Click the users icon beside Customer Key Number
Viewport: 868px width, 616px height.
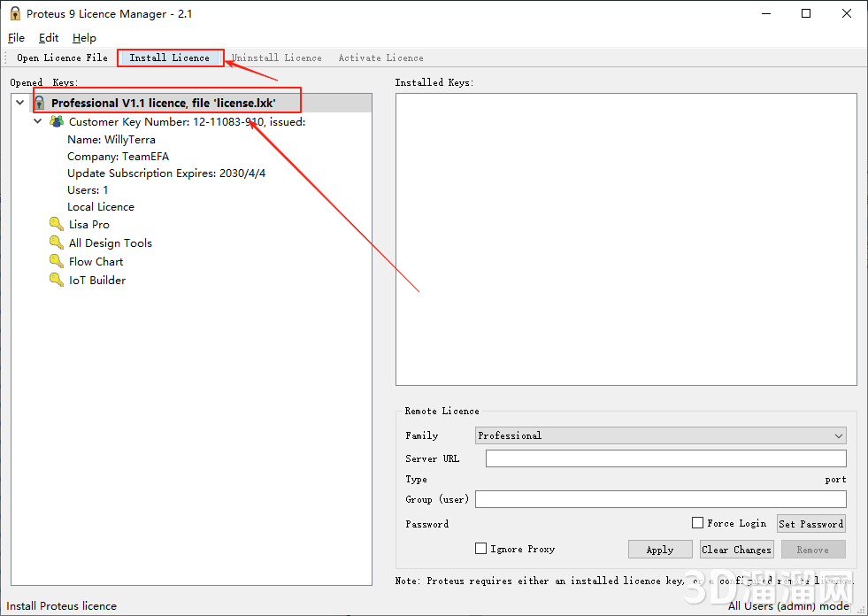[57, 122]
